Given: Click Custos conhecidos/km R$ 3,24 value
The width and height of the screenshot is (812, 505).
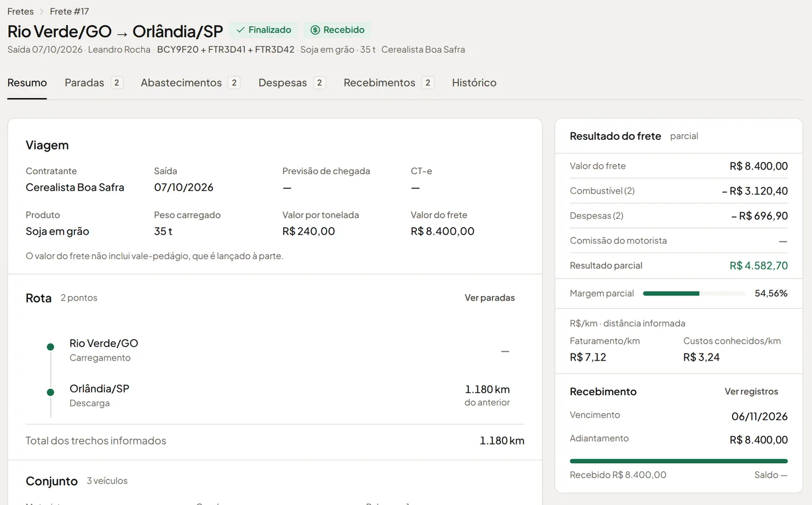Looking at the screenshot, I should [701, 358].
